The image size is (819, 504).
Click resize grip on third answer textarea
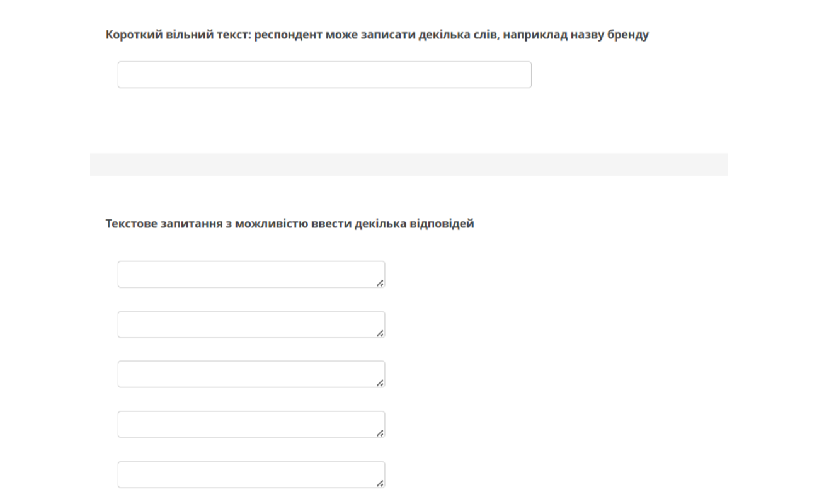pyautogui.click(x=380, y=384)
